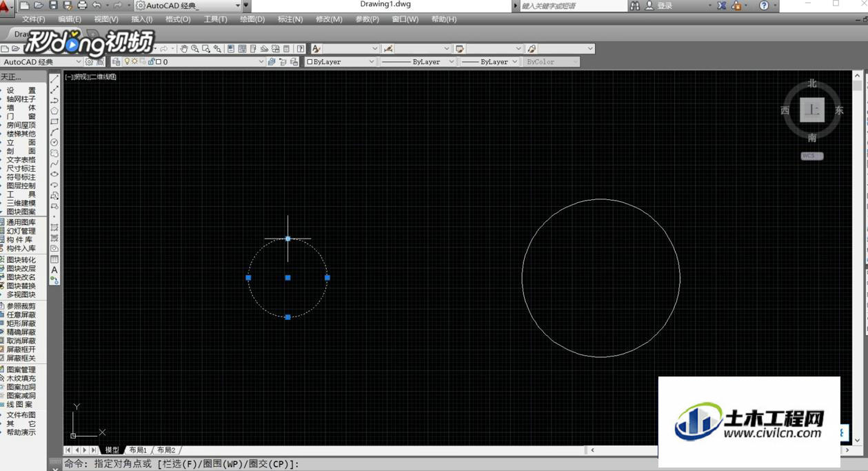The height and width of the screenshot is (471, 868).
Task: Select the Revision Cloud tool
Action: tap(54, 153)
